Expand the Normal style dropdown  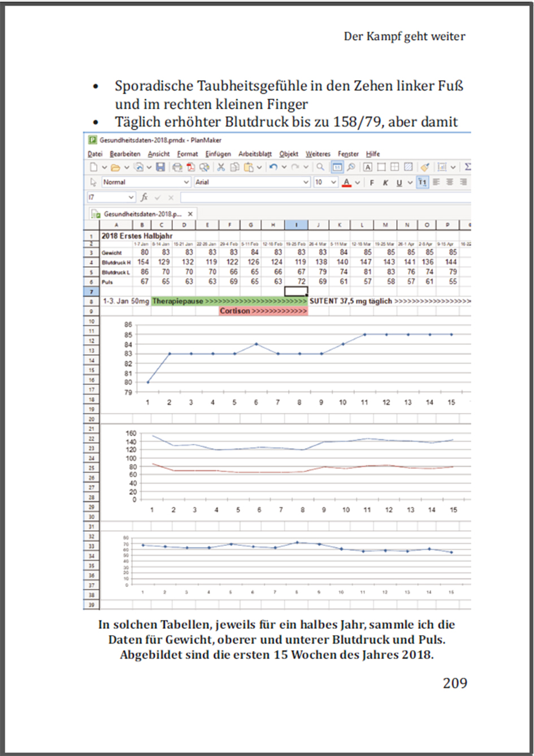coord(186,183)
